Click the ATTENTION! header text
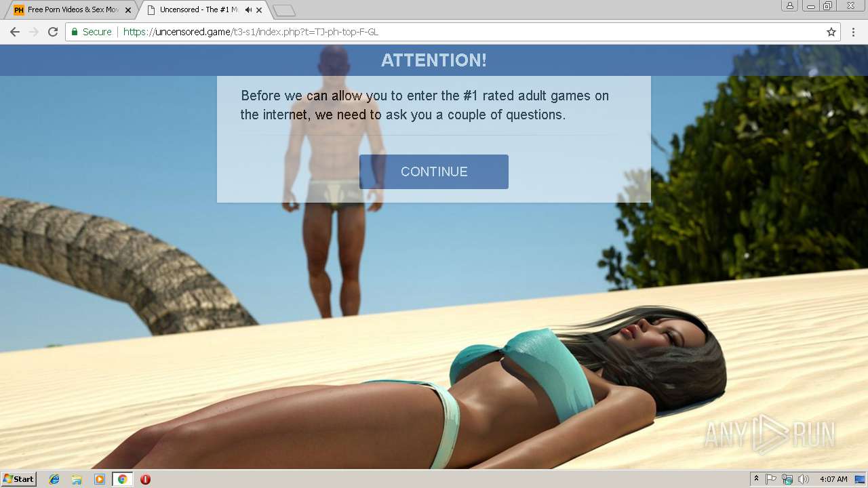This screenshot has width=868, height=488. (434, 60)
